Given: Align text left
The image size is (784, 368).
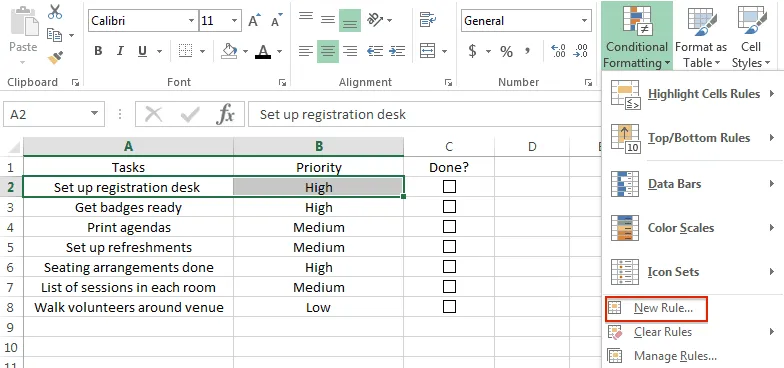Looking at the screenshot, I should point(306,51).
